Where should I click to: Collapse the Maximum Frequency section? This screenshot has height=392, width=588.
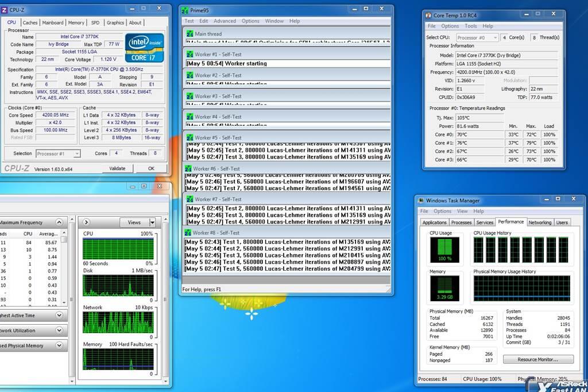pyautogui.click(x=59, y=222)
